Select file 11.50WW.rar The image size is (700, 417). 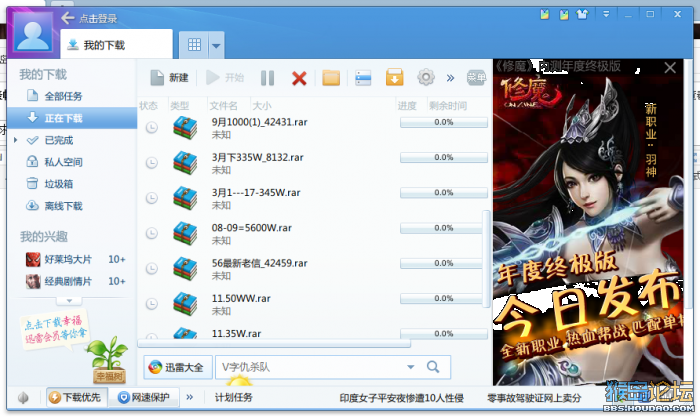241,298
